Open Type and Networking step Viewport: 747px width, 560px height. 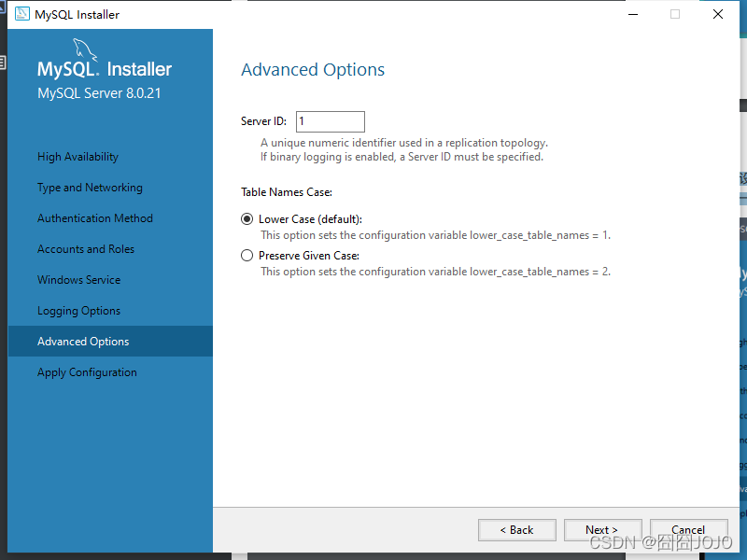coord(90,188)
